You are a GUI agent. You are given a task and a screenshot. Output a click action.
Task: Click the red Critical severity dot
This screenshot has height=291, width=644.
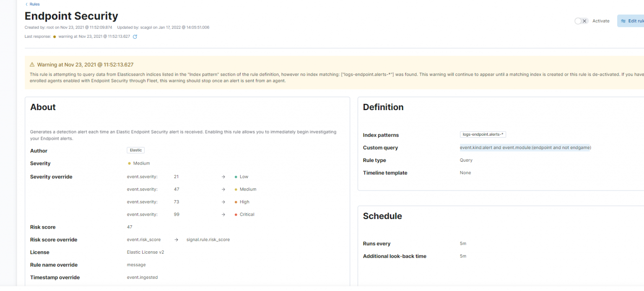[235, 214]
